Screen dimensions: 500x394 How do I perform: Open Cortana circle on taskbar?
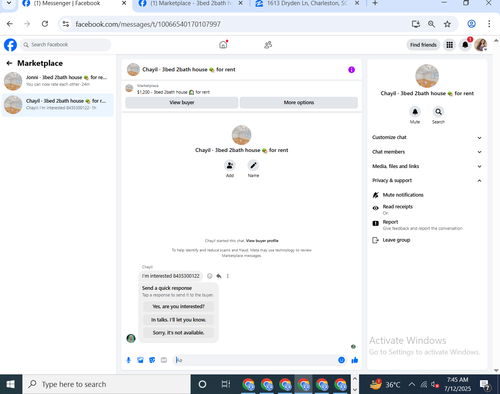click(202, 384)
